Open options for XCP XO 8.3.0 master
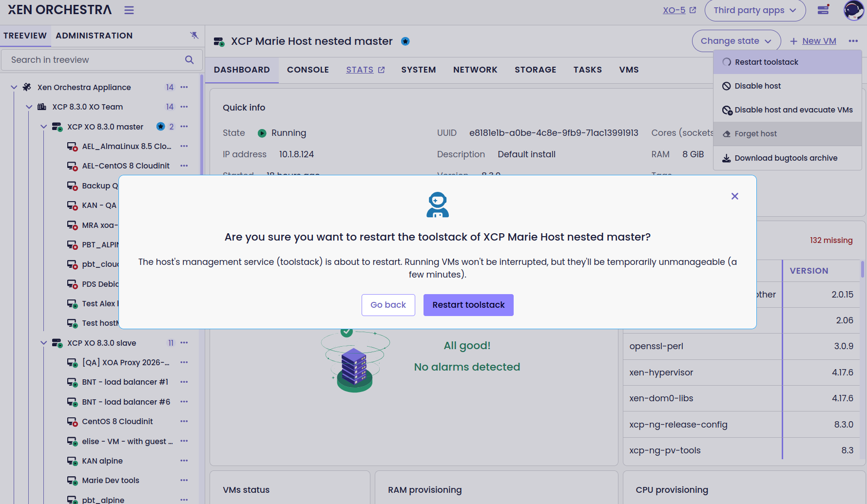This screenshot has height=504, width=867. 184,127
